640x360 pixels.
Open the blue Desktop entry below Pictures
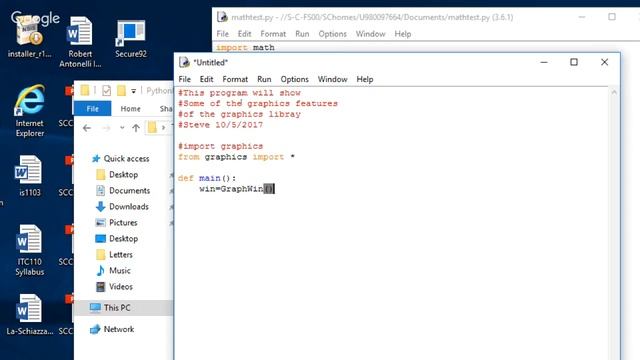click(117, 238)
